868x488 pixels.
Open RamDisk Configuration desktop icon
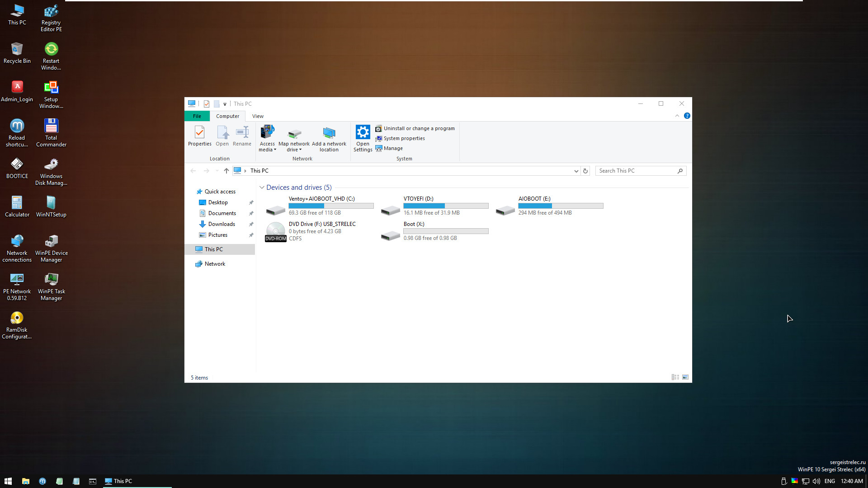tap(17, 325)
